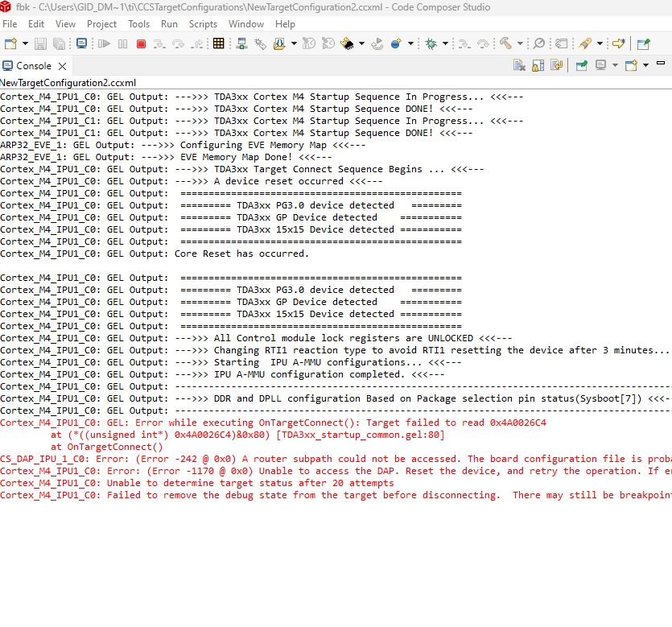Click the NewTargetConfiguration2.ccxml console label
This screenshot has width=672, height=627.
point(68,83)
